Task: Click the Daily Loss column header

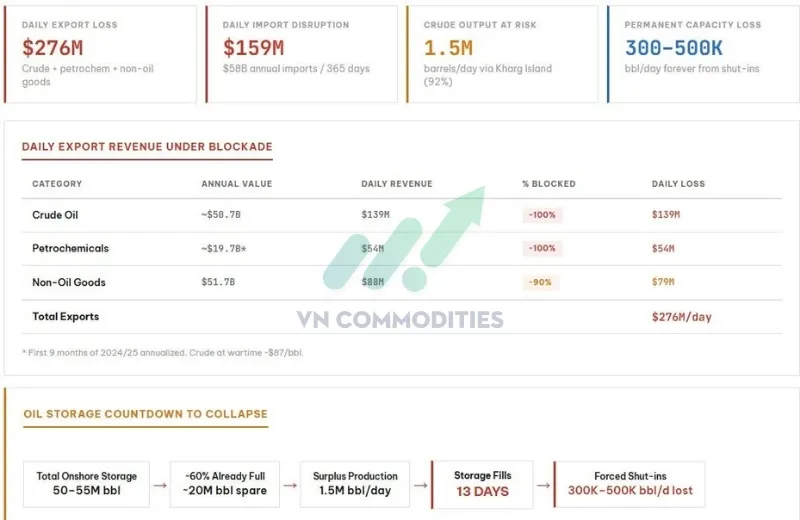Action: tap(678, 184)
